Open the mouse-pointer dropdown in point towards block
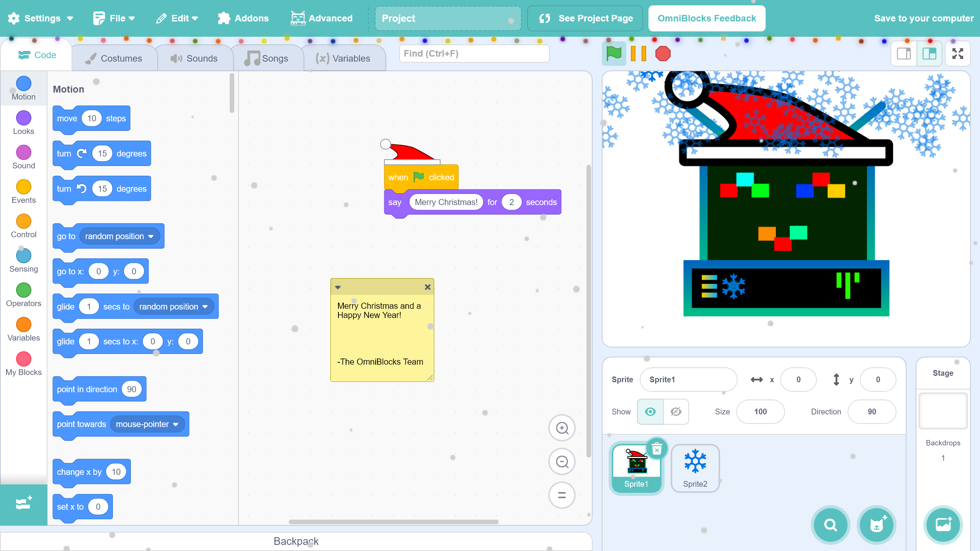Image resolution: width=980 pixels, height=551 pixels. (176, 424)
